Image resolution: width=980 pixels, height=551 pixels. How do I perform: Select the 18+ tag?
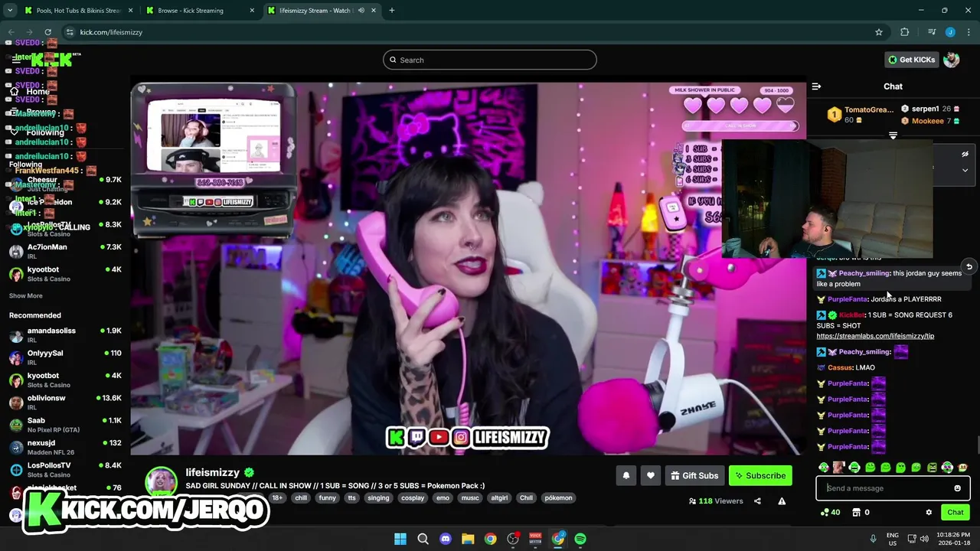pos(277,498)
